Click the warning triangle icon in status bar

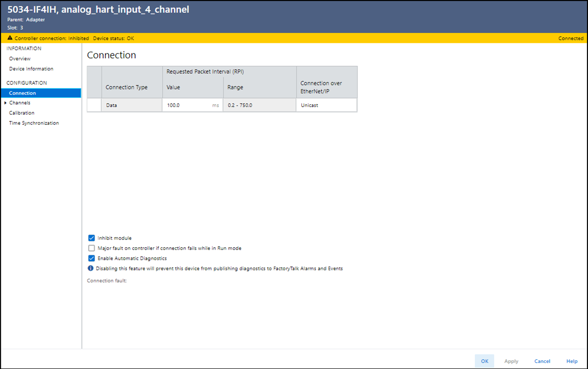click(10, 38)
